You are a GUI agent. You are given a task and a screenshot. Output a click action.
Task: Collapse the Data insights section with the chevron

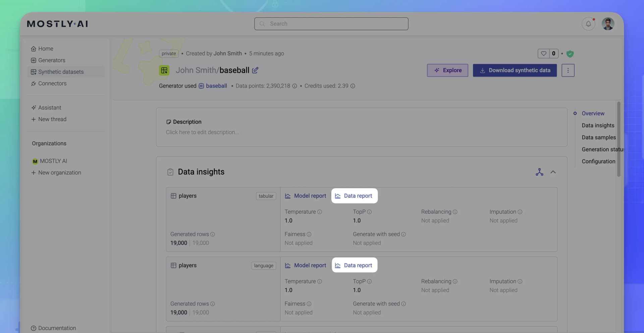tap(553, 172)
